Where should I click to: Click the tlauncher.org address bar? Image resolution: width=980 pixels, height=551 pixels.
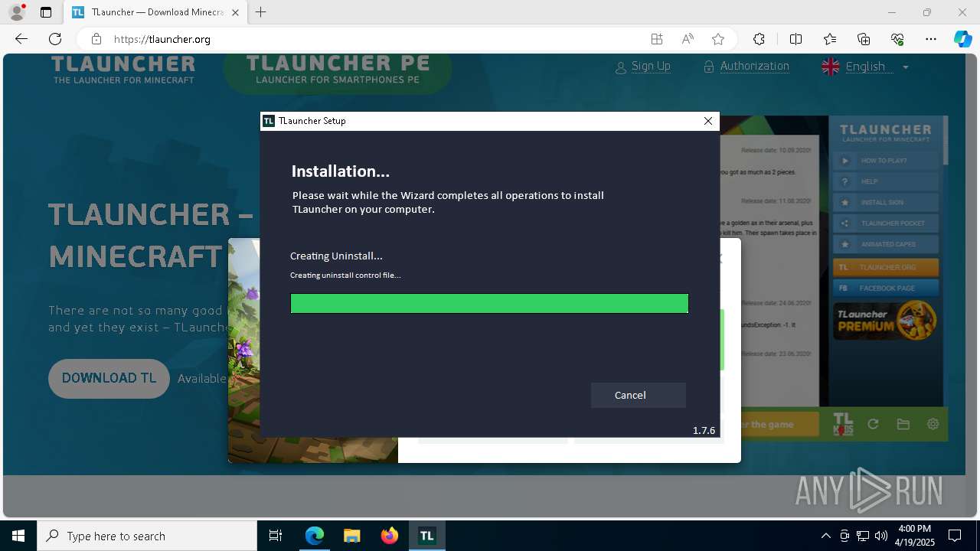pyautogui.click(x=367, y=39)
